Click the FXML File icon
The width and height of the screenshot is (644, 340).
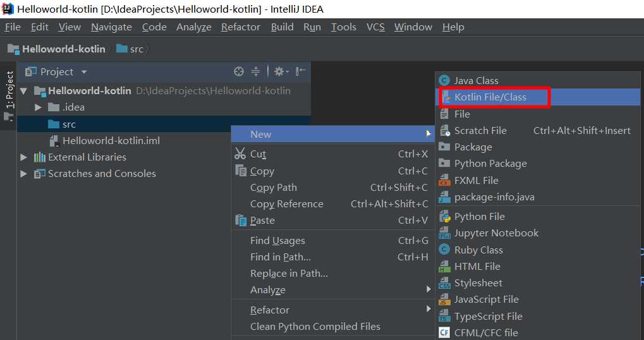[x=444, y=180]
